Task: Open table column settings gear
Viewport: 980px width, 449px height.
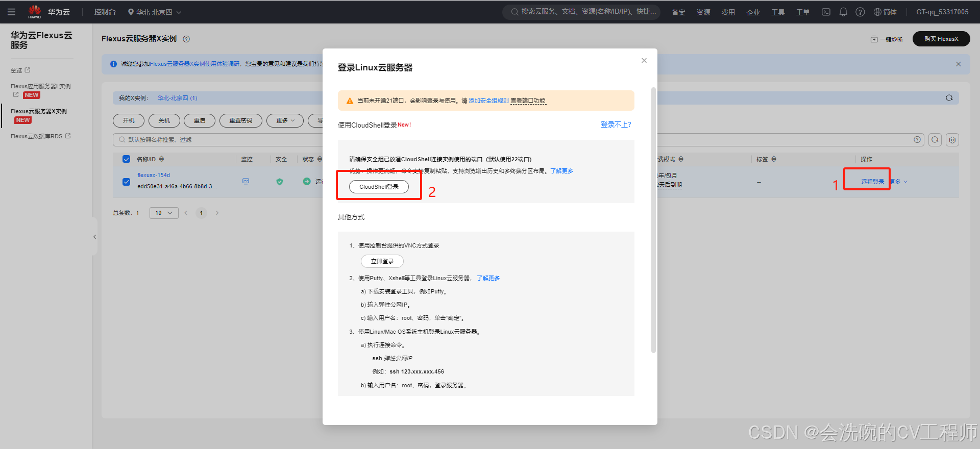Action: click(x=952, y=140)
